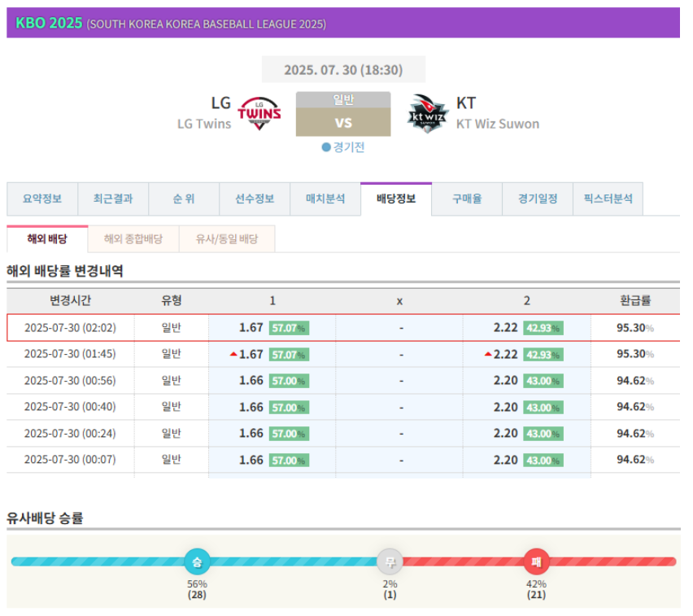Open the 구매율 tab

(x=467, y=199)
